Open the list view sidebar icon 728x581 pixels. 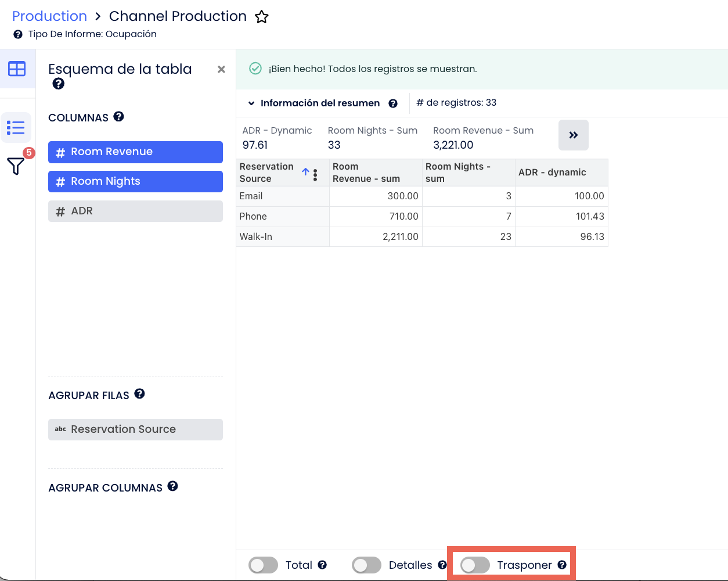coord(16,128)
